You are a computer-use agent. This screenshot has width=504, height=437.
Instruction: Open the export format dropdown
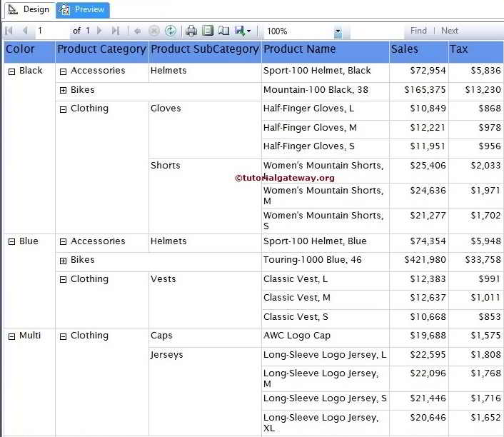point(243,31)
